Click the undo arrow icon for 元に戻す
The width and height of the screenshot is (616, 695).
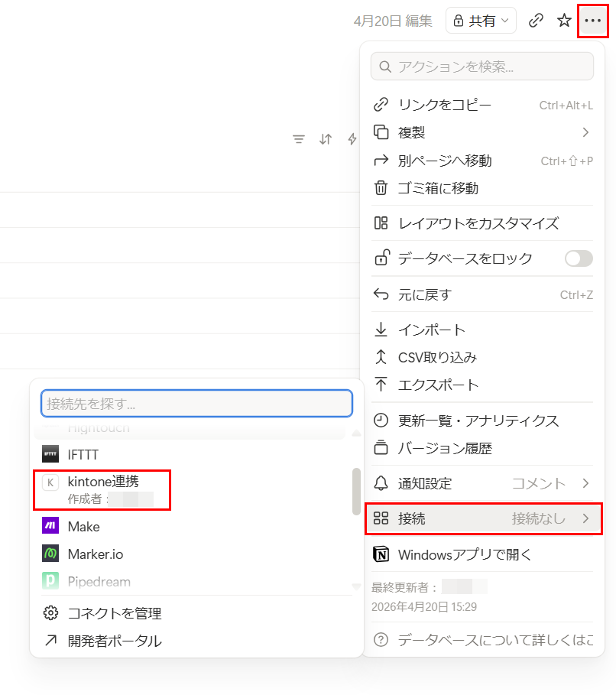(381, 294)
